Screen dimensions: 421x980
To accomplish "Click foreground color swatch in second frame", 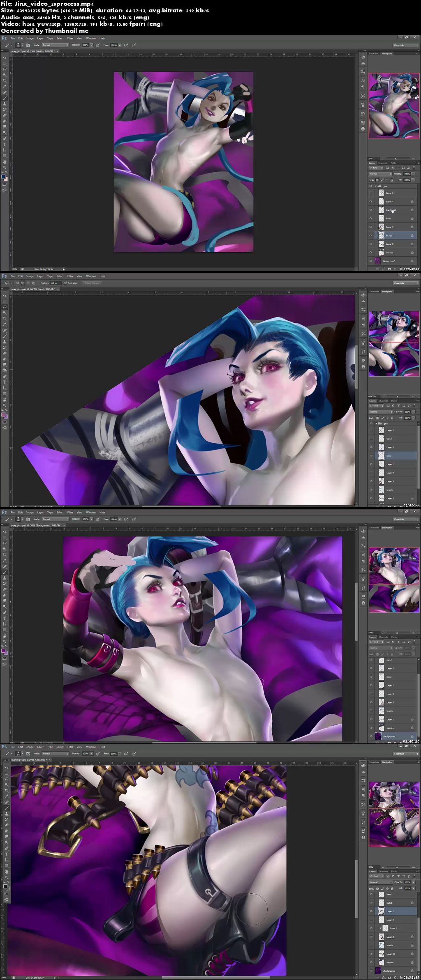I will (3, 415).
